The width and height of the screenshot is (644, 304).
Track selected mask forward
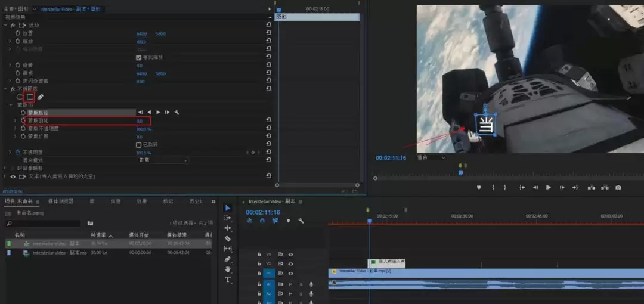(x=158, y=112)
